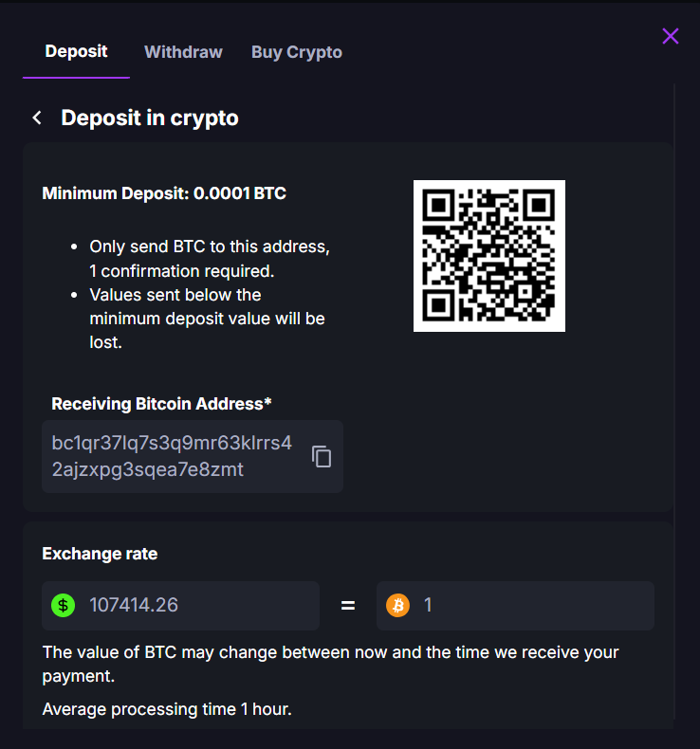Click the deposit QR code image
700x749 pixels.
pyautogui.click(x=488, y=256)
